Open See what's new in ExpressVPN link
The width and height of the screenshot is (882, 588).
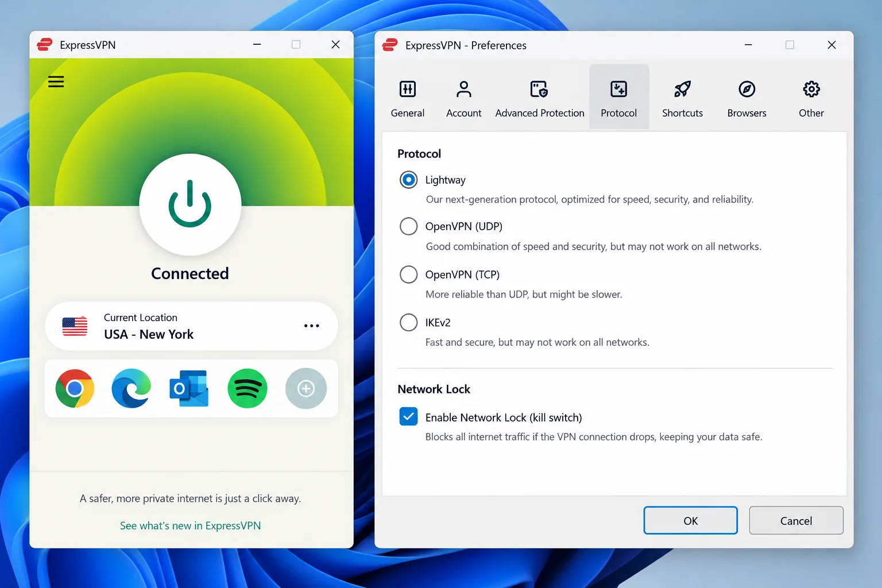190,525
